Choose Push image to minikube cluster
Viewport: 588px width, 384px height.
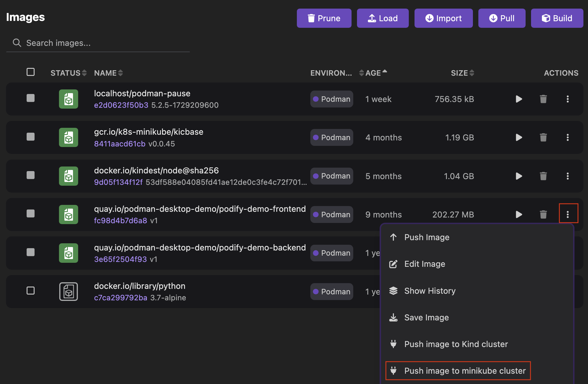(465, 371)
